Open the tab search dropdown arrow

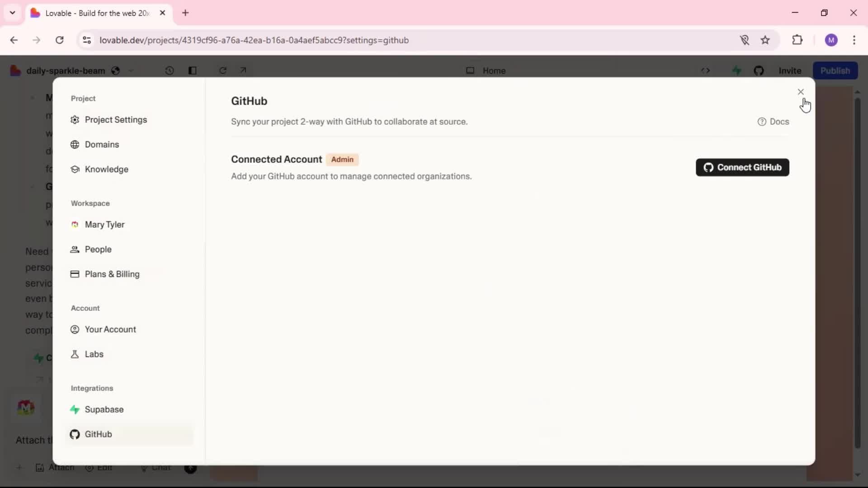(13, 13)
